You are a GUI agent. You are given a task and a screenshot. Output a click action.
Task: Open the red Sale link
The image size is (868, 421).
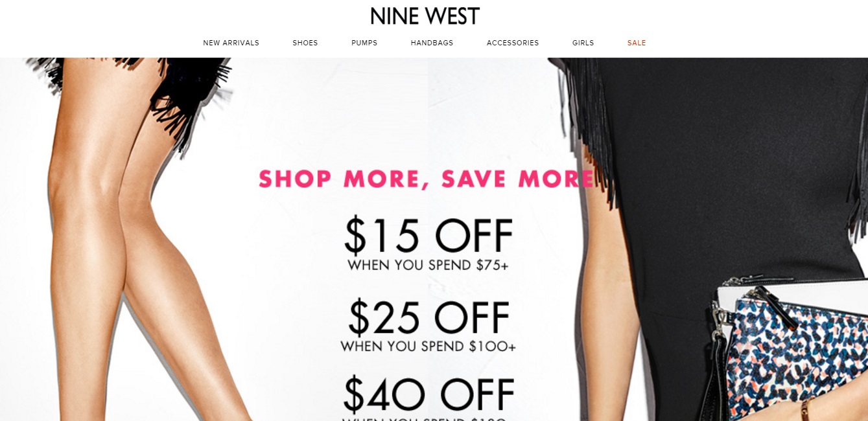pos(637,43)
